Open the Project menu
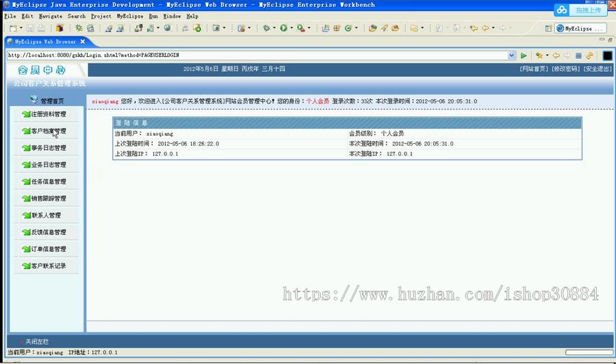The height and width of the screenshot is (364, 616). 101,16
